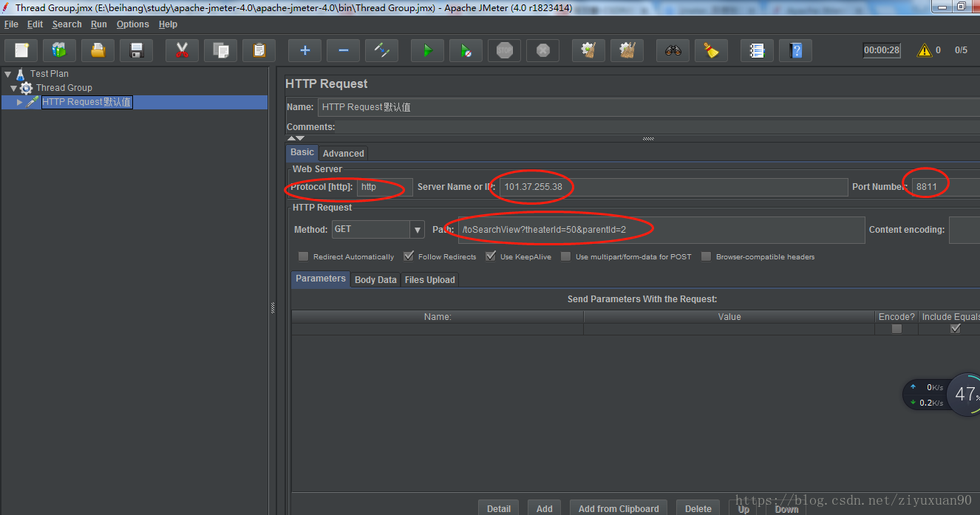Viewport: 980px width, 515px height.
Task: Click the Reset Search icon
Action: 711,50
